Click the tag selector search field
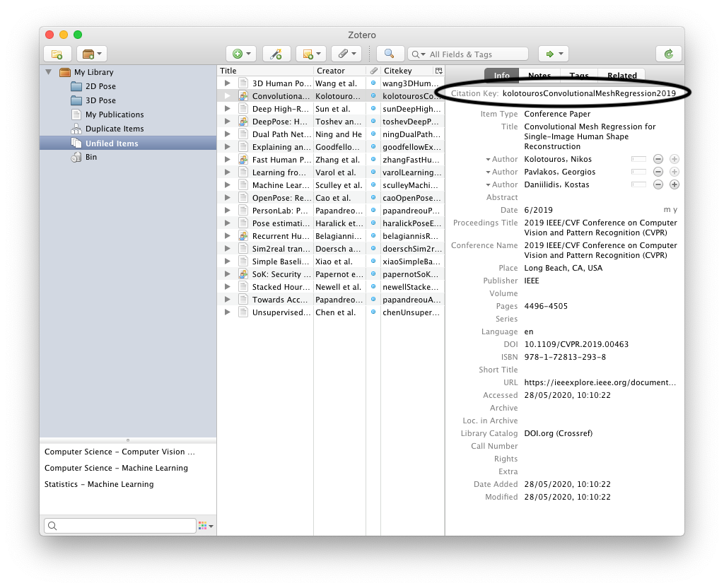 [120, 525]
